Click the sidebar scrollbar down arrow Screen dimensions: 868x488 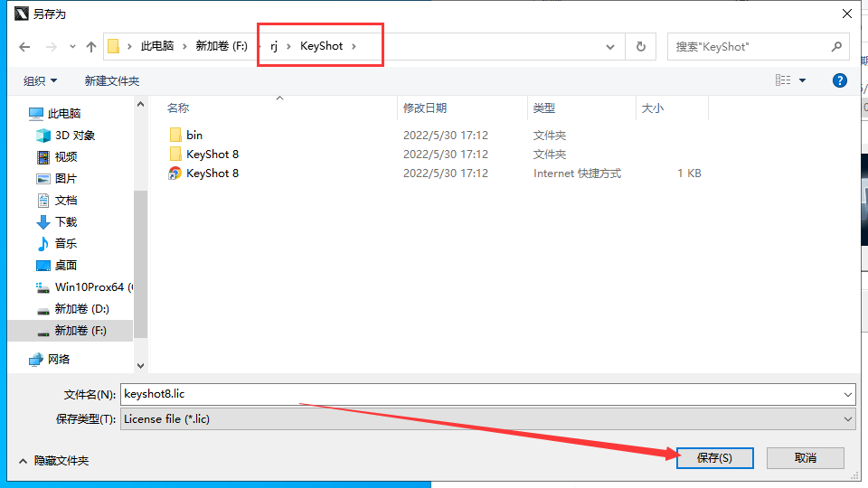click(x=141, y=366)
